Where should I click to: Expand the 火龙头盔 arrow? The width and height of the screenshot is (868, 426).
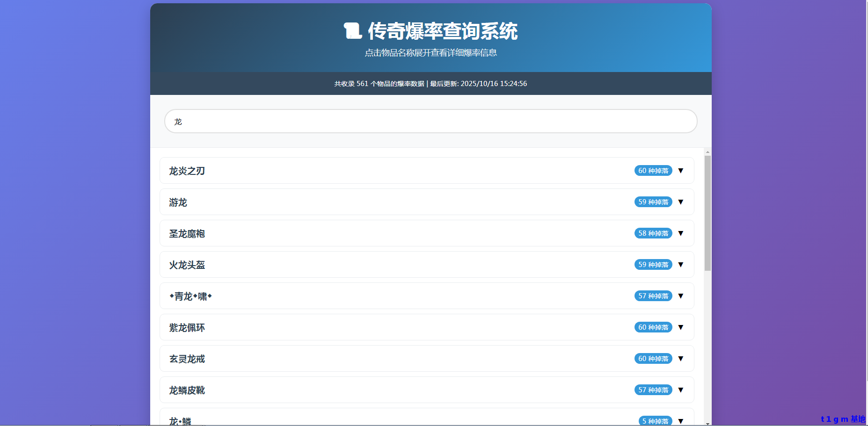click(x=681, y=265)
